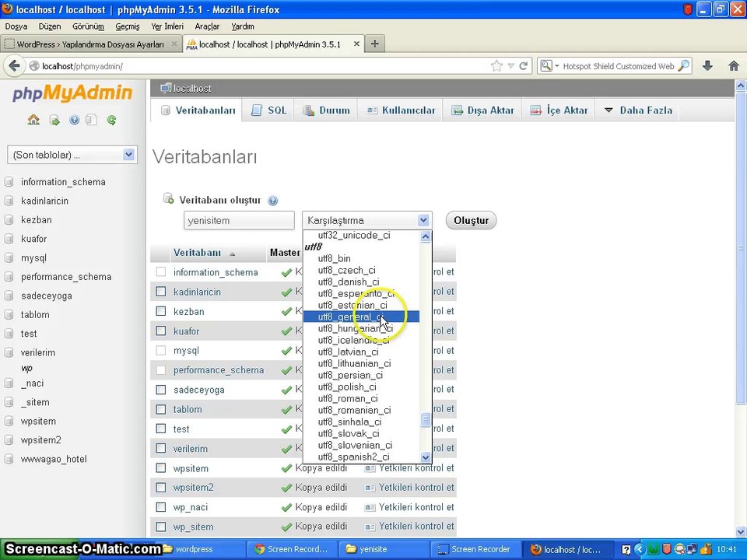This screenshot has width=747, height=560.
Task: Click the search magnifier in search box
Action: click(x=684, y=65)
